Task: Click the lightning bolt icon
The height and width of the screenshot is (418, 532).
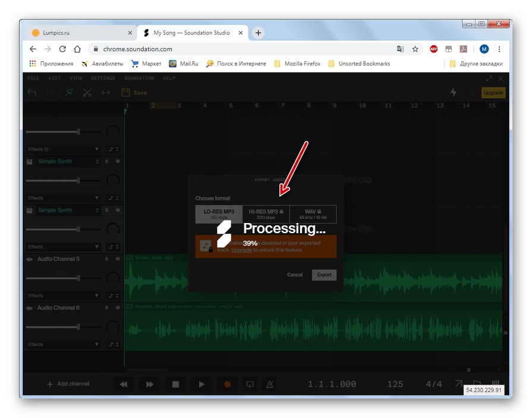Action: coord(454,92)
